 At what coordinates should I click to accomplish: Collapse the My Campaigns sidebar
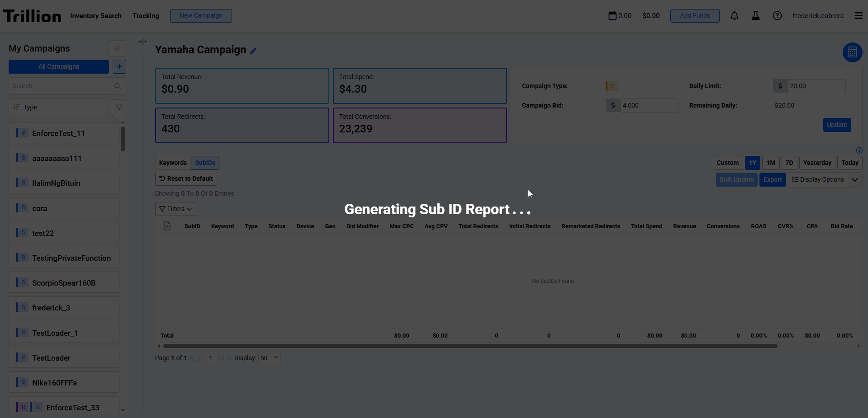pos(117,48)
